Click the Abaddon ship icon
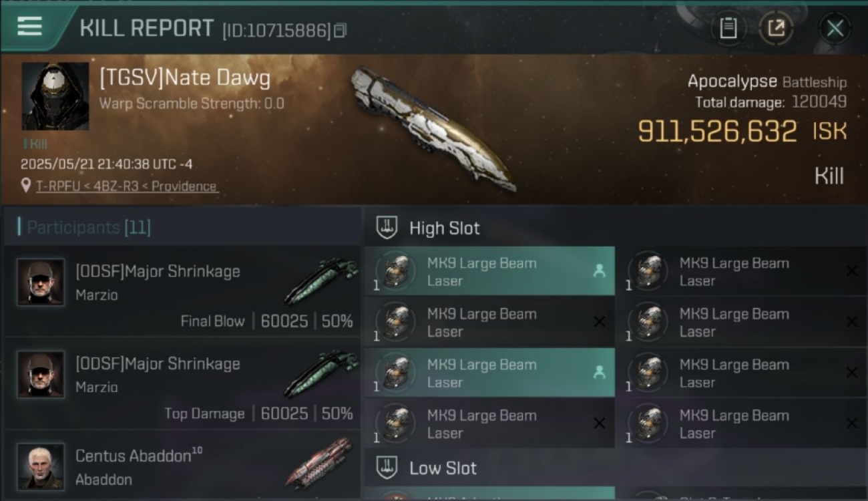 [x=319, y=463]
